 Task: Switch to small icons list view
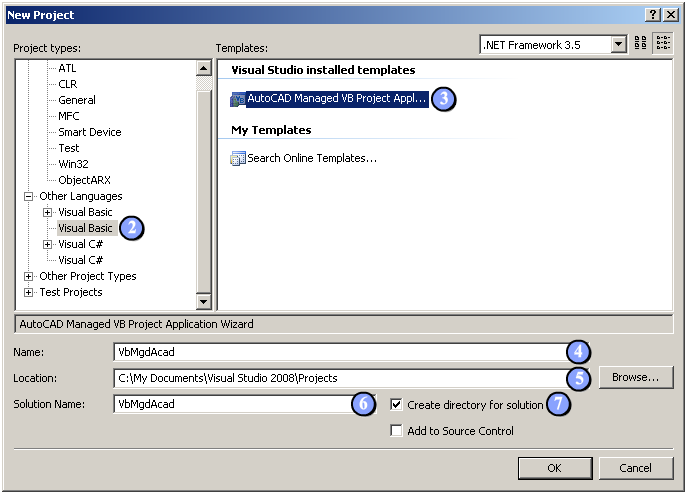[663, 43]
